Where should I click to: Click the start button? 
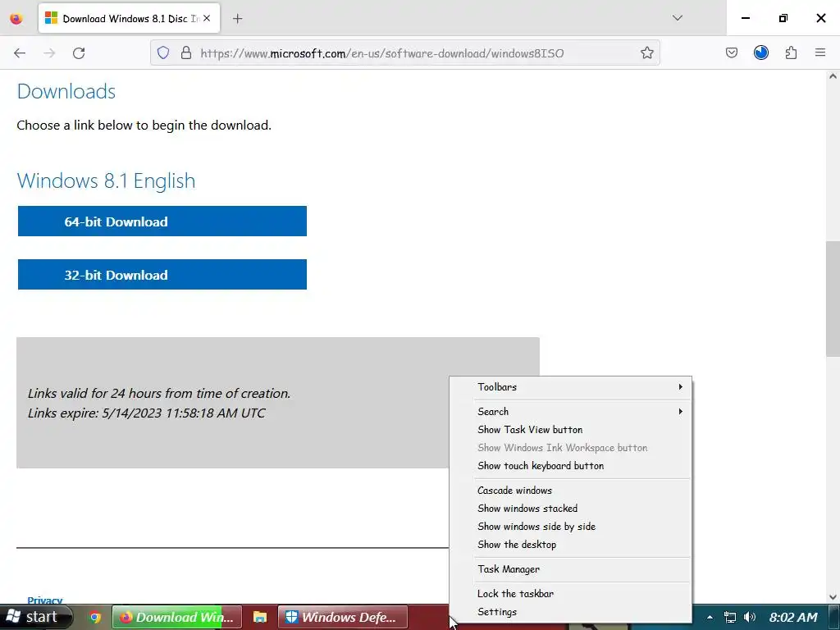pyautogui.click(x=35, y=617)
